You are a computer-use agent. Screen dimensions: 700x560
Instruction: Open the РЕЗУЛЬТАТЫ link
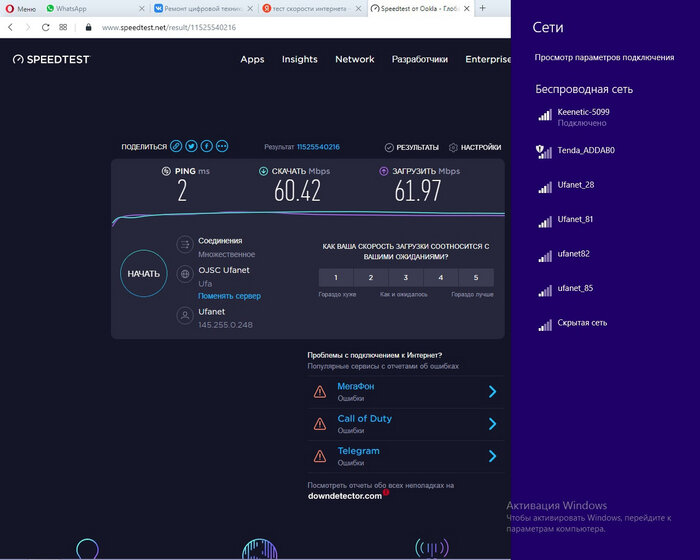coord(417,147)
